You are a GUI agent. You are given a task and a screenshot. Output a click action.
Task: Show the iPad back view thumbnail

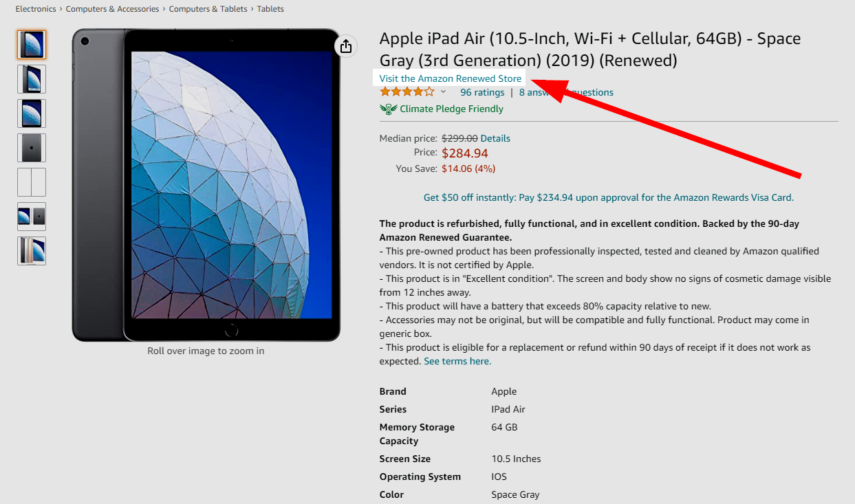point(32,148)
